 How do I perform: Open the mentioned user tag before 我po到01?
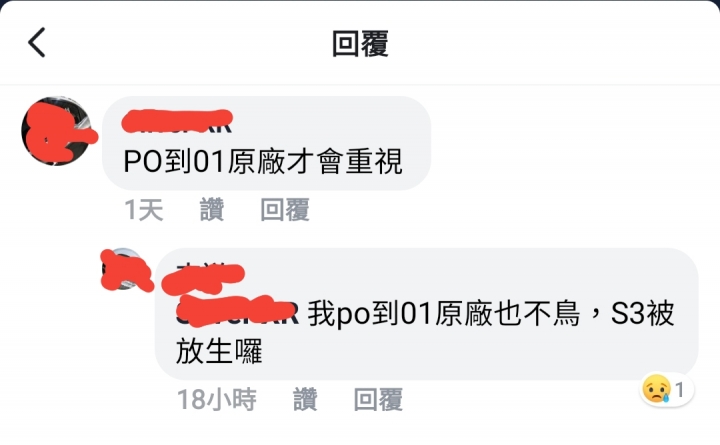pos(238,313)
